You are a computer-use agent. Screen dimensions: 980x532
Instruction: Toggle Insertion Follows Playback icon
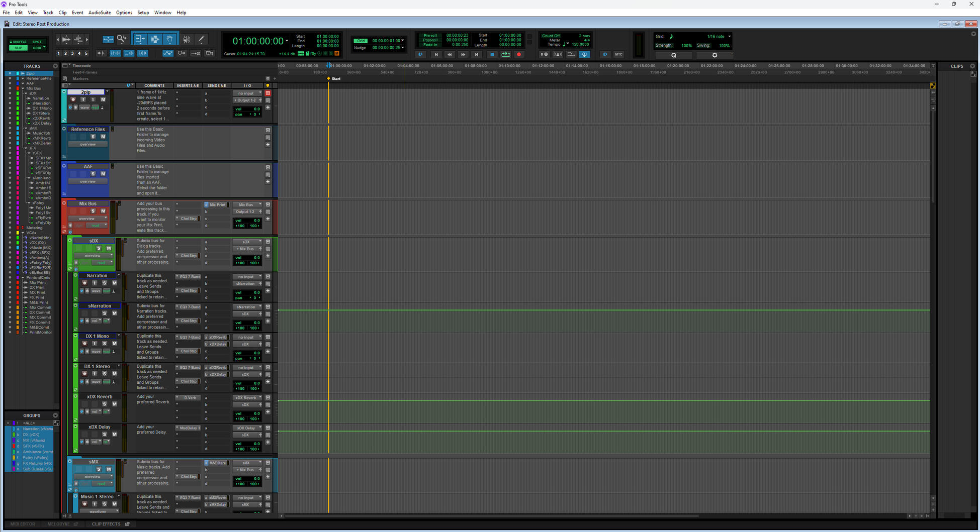(x=143, y=53)
